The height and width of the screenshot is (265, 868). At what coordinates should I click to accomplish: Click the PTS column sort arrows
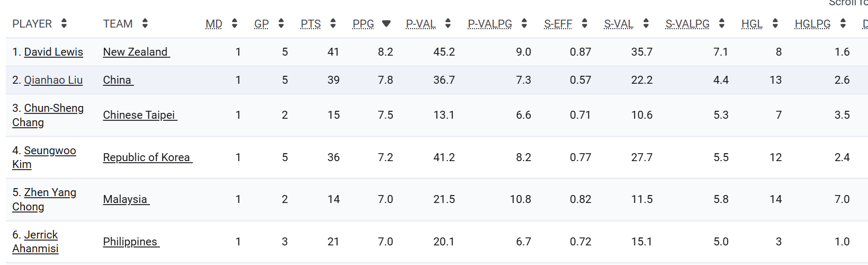(333, 23)
